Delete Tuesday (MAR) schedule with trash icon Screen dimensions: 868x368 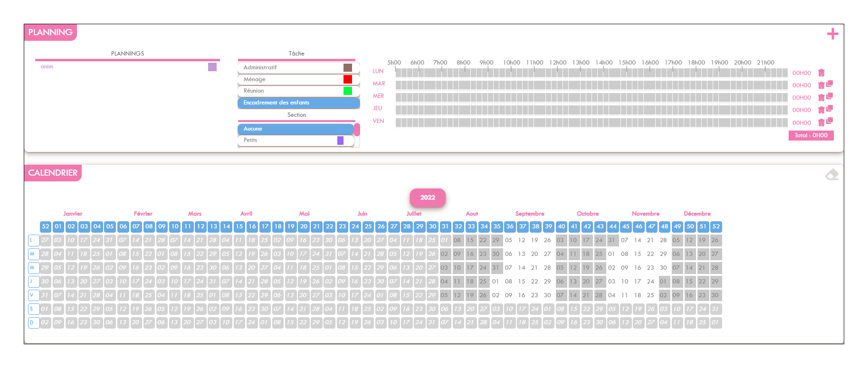point(821,85)
